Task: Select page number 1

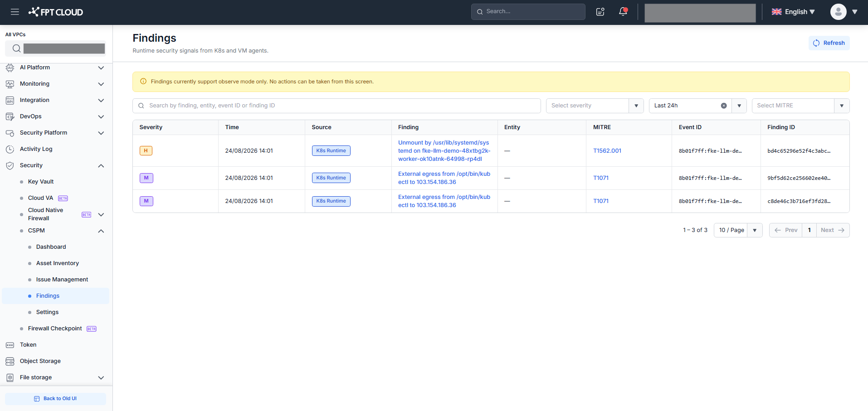Action: pos(809,230)
